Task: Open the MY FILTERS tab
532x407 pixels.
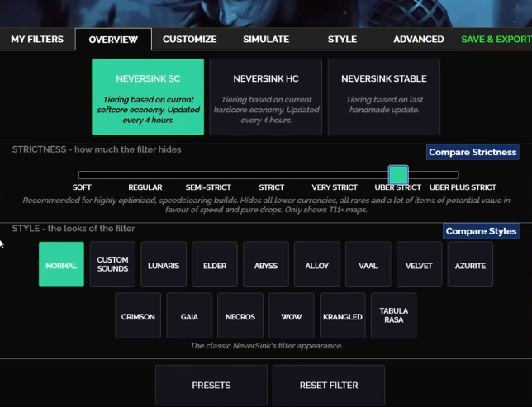Action: [x=37, y=40]
